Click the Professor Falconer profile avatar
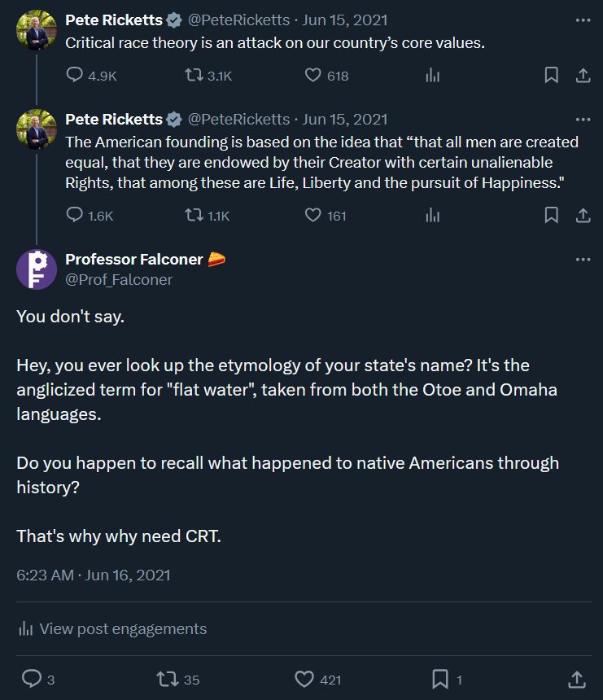The width and height of the screenshot is (603, 700). coord(37,269)
